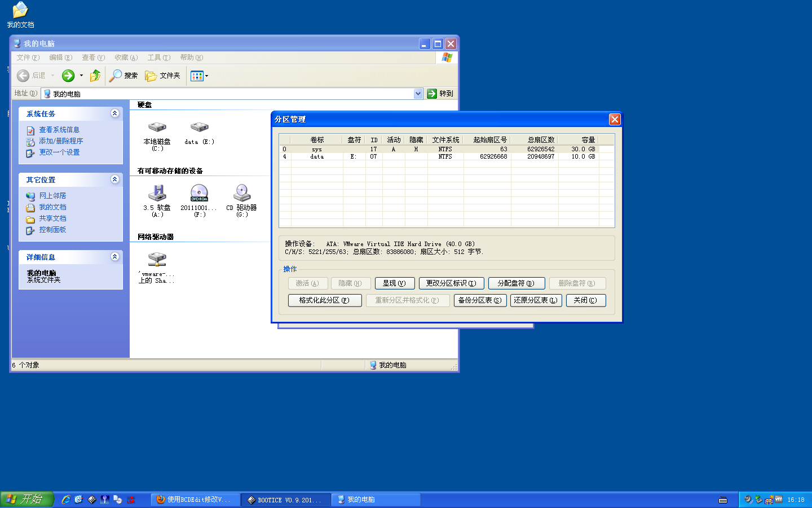Open the forward button history dropdown arrow
The image size is (812, 508).
pos(81,76)
